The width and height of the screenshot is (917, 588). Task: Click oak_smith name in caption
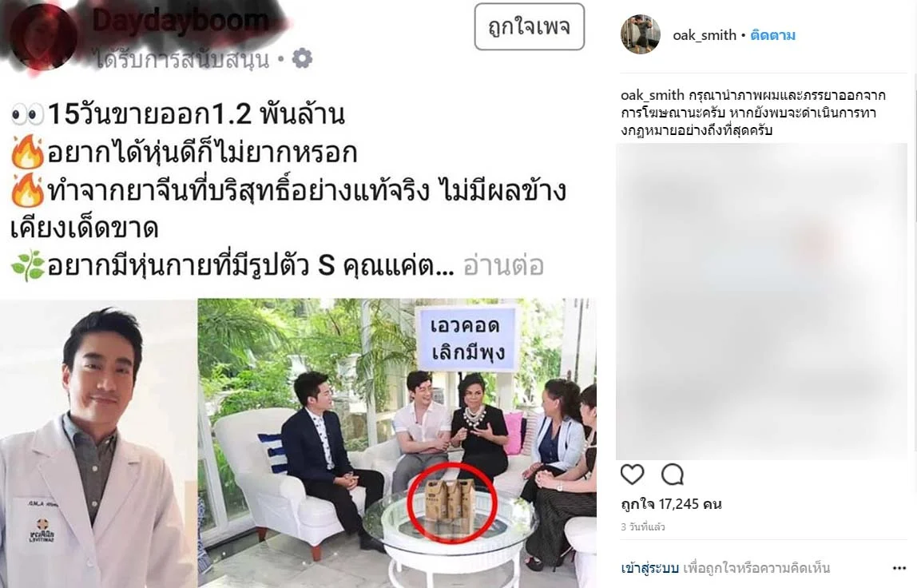(x=652, y=95)
